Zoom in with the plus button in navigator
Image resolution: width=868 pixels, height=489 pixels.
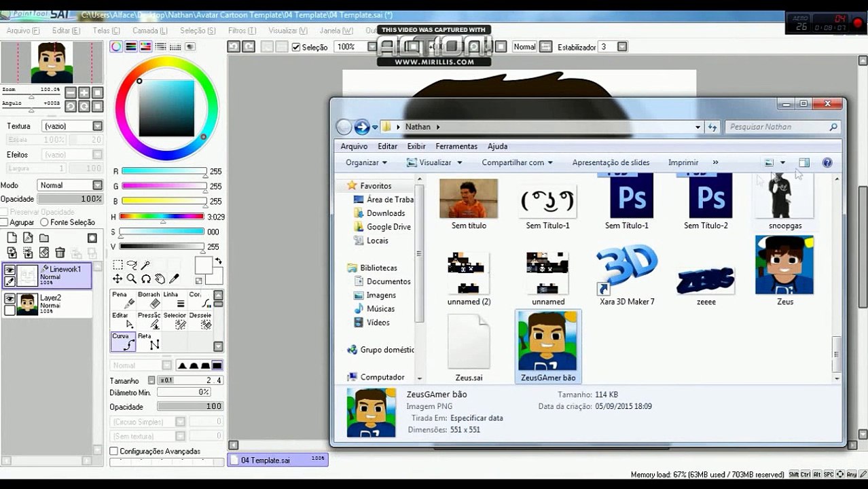(84, 92)
